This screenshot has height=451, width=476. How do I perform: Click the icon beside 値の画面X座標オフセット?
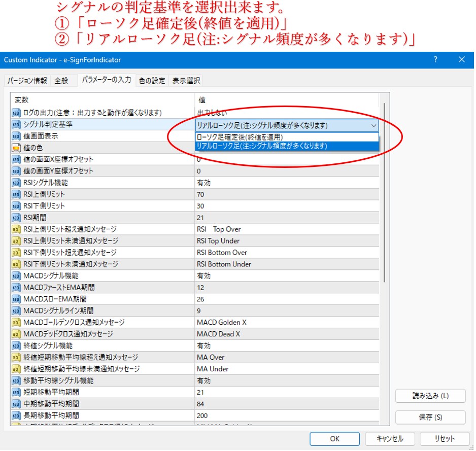coord(16,159)
